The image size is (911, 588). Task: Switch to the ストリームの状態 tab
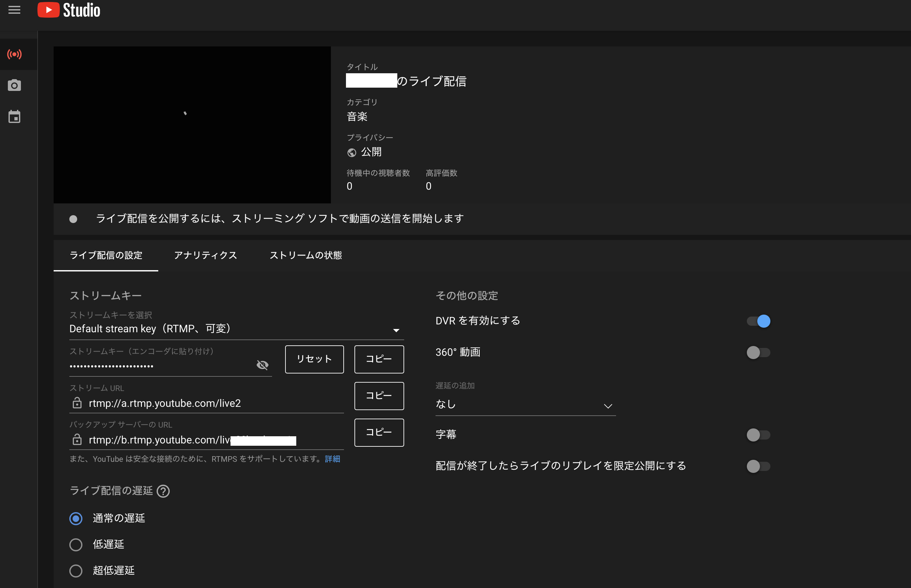click(306, 255)
